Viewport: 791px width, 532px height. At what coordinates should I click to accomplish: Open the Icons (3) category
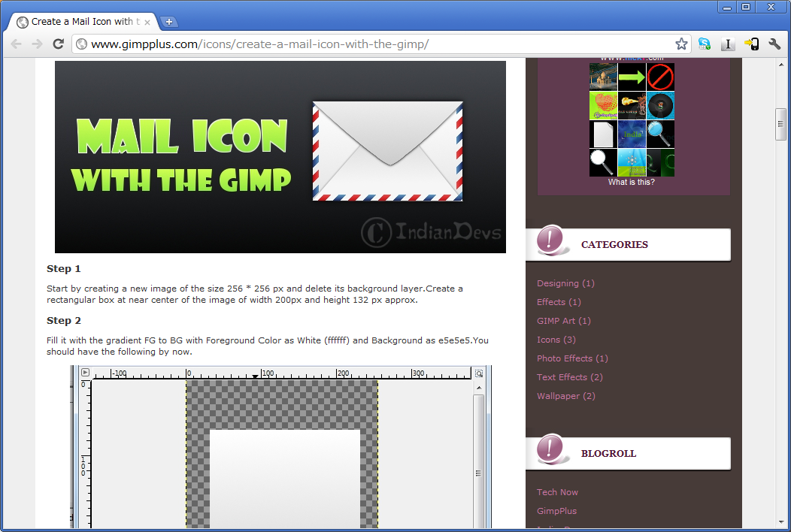556,340
